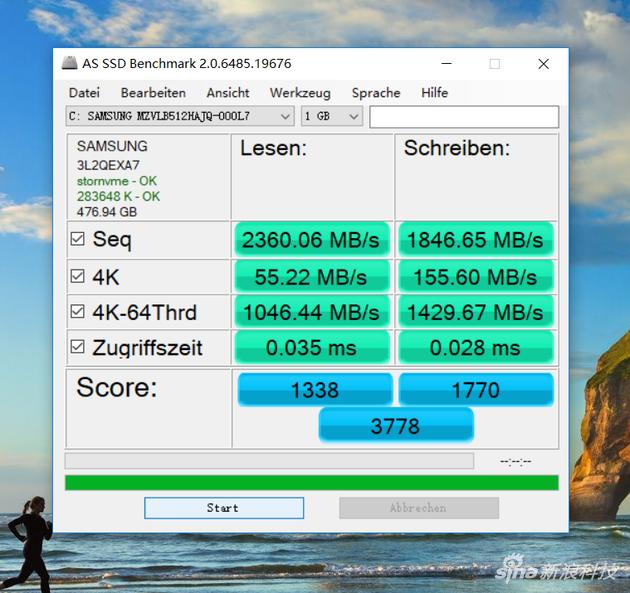Click the greyed-out Abbrechen button

419,508
